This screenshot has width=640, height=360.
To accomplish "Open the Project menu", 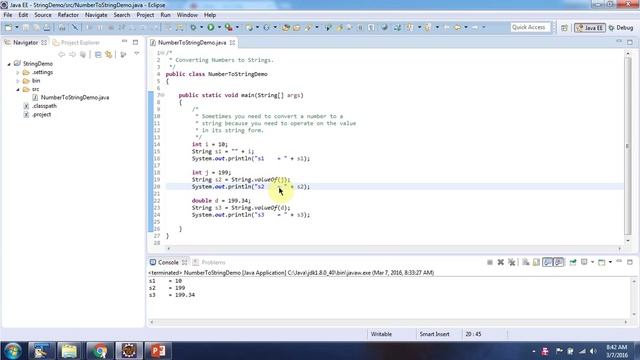I will pyautogui.click(x=145, y=15).
